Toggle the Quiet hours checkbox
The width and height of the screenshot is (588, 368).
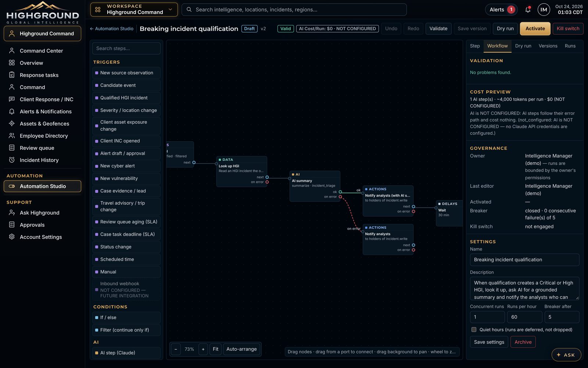(x=474, y=330)
